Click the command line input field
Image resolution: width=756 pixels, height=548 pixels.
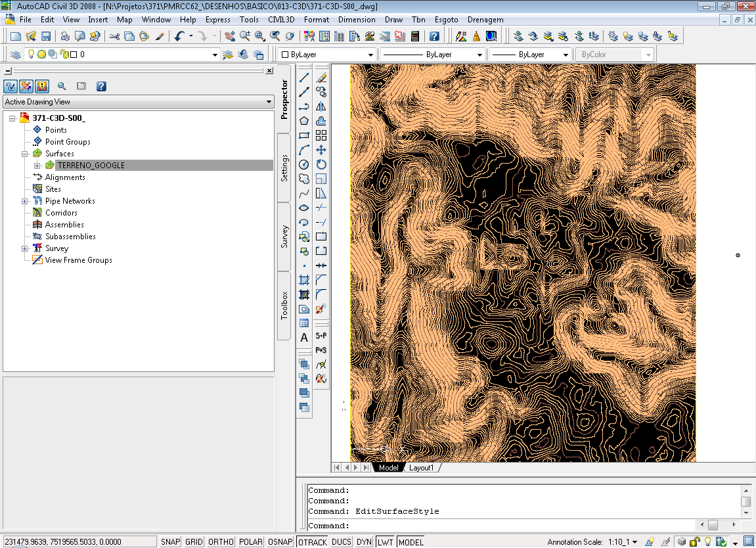tap(501, 525)
